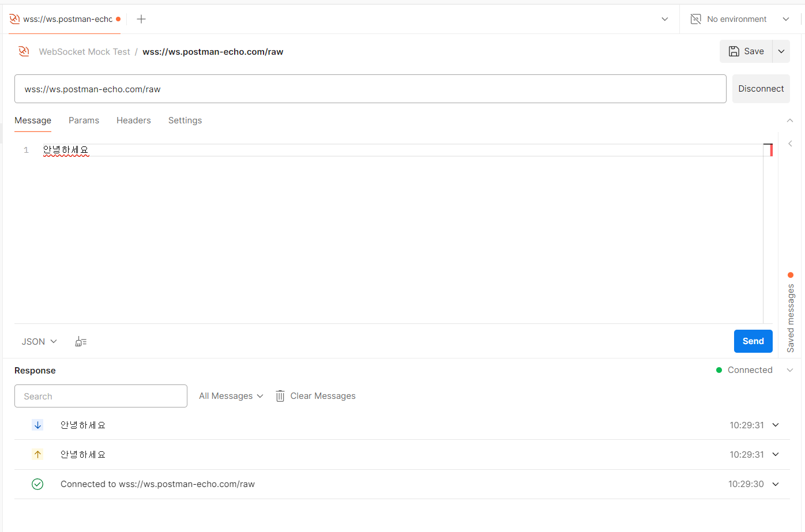
Task: Open the tab list chevron in the tab bar
Action: click(x=665, y=19)
